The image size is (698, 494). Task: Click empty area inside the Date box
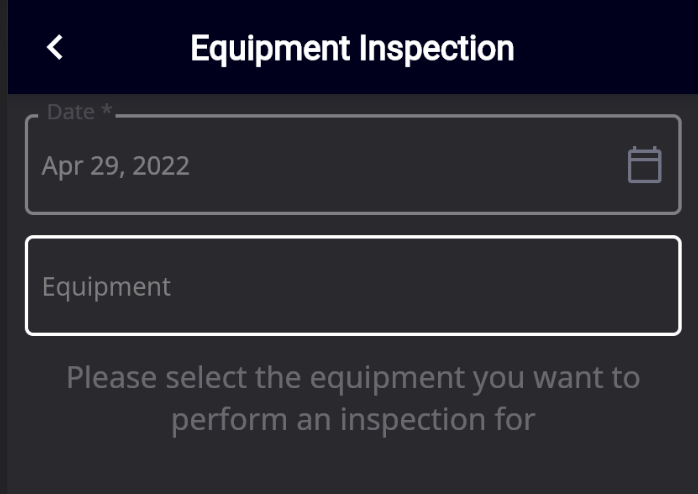click(x=401, y=165)
